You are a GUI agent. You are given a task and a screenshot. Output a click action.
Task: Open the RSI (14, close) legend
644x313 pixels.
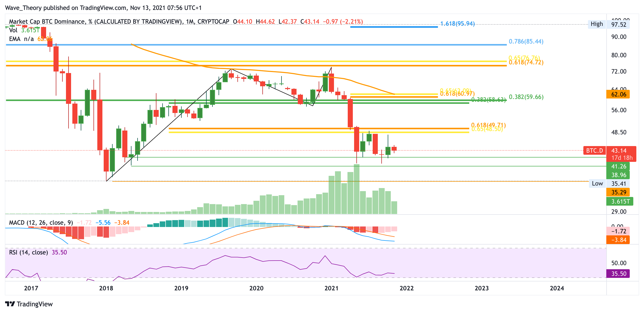point(28,252)
